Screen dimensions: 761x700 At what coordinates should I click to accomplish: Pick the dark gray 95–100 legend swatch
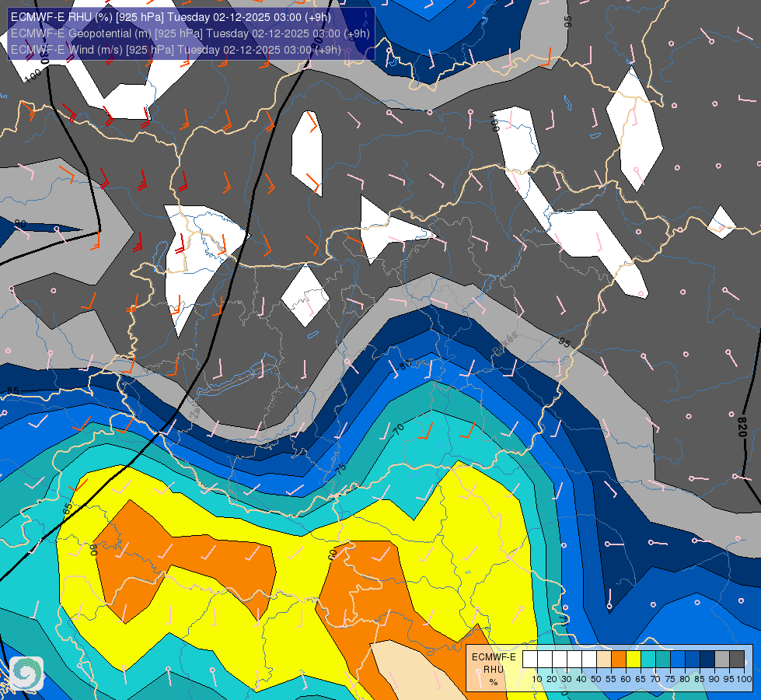(737, 660)
